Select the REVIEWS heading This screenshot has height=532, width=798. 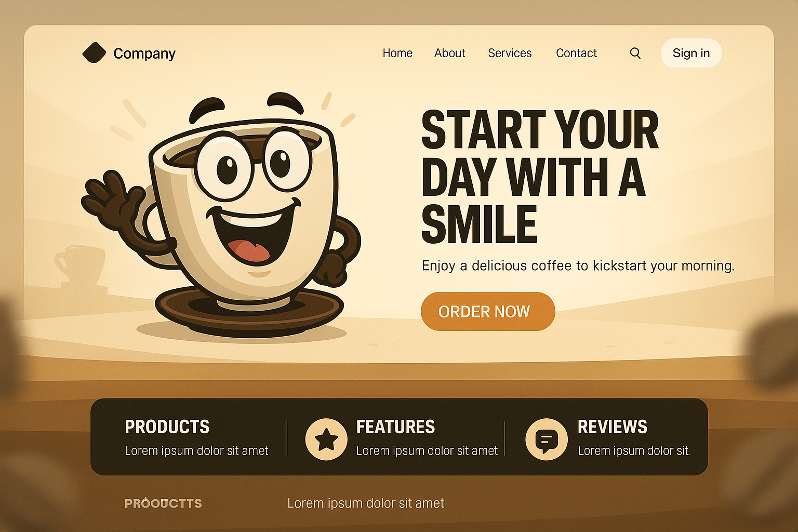click(x=613, y=427)
